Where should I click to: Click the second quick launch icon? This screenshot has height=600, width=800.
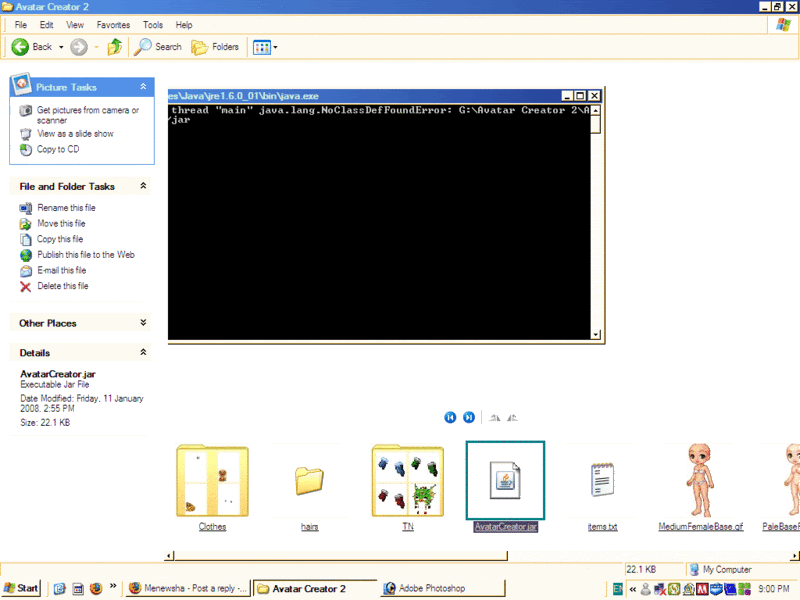tap(78, 588)
